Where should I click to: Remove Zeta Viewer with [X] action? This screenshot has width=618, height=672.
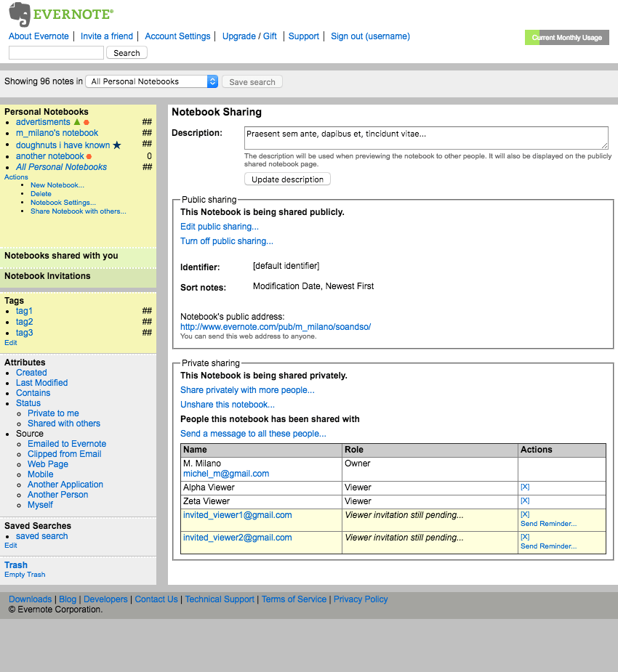(525, 501)
